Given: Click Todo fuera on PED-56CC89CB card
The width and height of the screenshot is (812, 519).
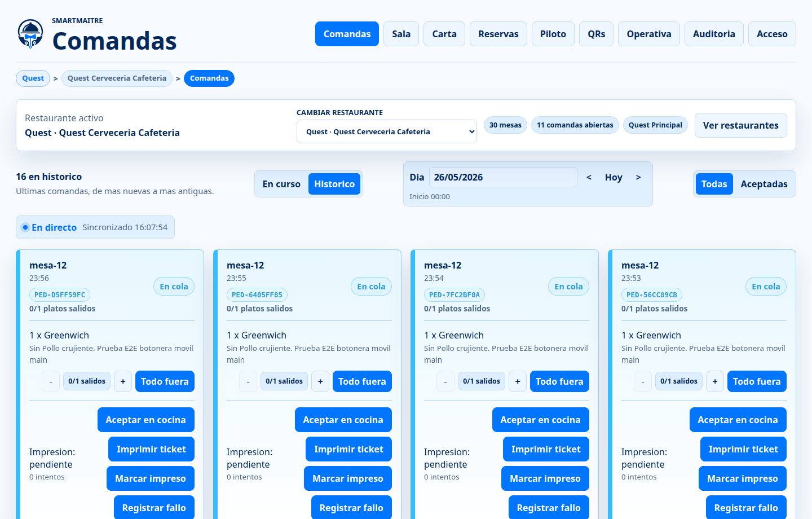Looking at the screenshot, I should tap(757, 381).
